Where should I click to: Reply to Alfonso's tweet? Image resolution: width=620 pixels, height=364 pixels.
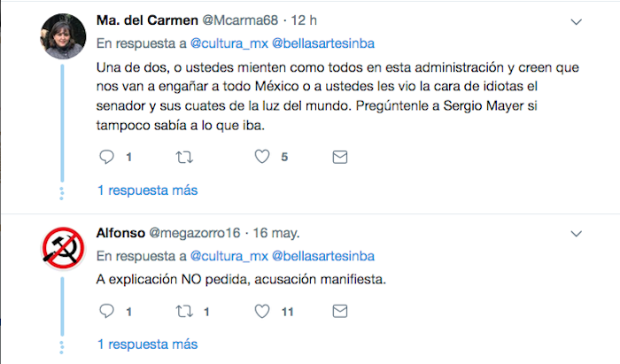click(x=106, y=312)
